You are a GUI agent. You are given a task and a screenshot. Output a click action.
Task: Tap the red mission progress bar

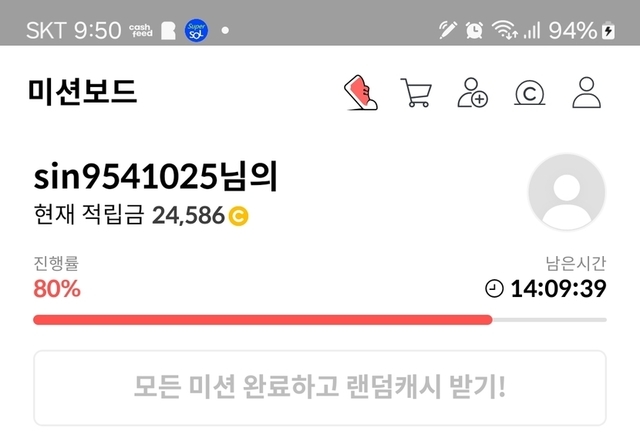[x=320, y=320]
